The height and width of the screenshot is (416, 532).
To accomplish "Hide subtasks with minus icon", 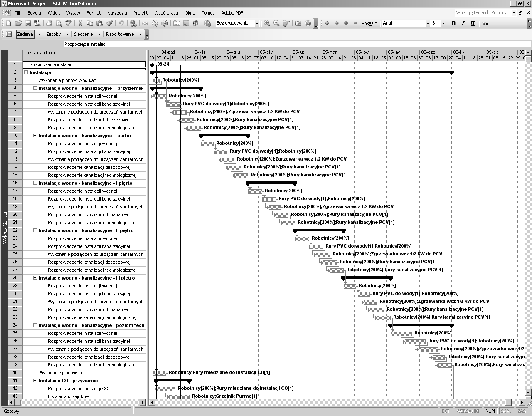I will pos(355,23).
